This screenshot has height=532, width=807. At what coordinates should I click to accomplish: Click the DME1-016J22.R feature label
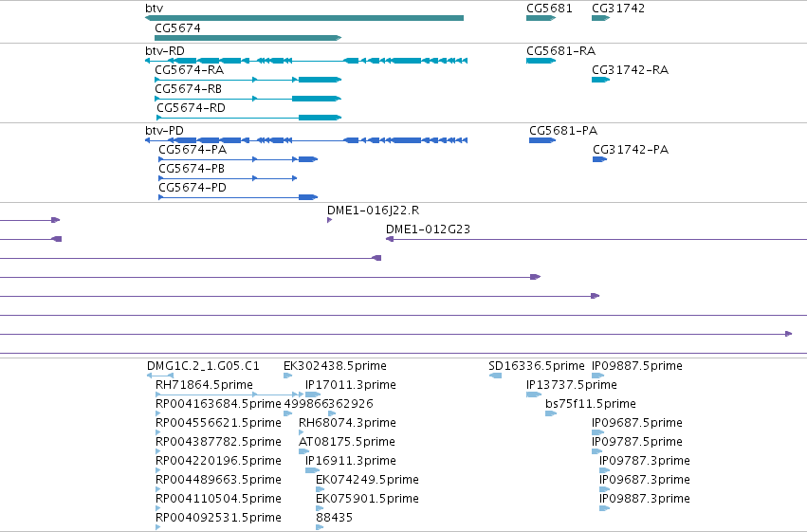click(x=373, y=211)
